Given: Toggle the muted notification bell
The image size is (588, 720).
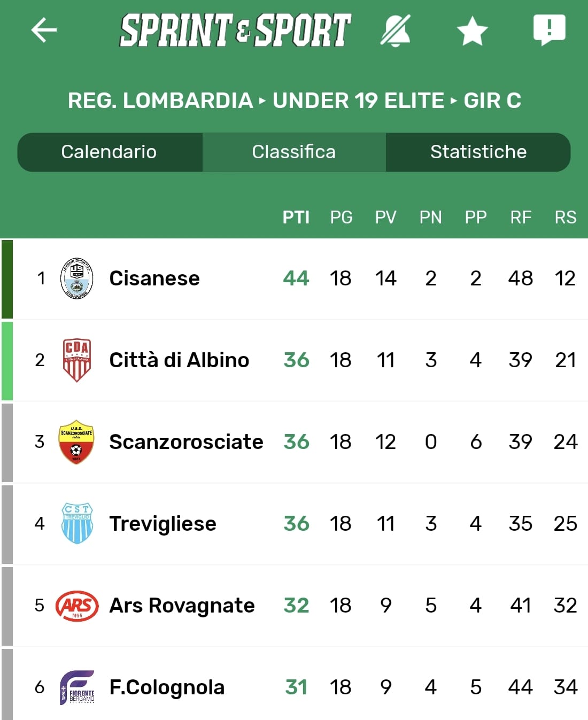Looking at the screenshot, I should point(396,30).
